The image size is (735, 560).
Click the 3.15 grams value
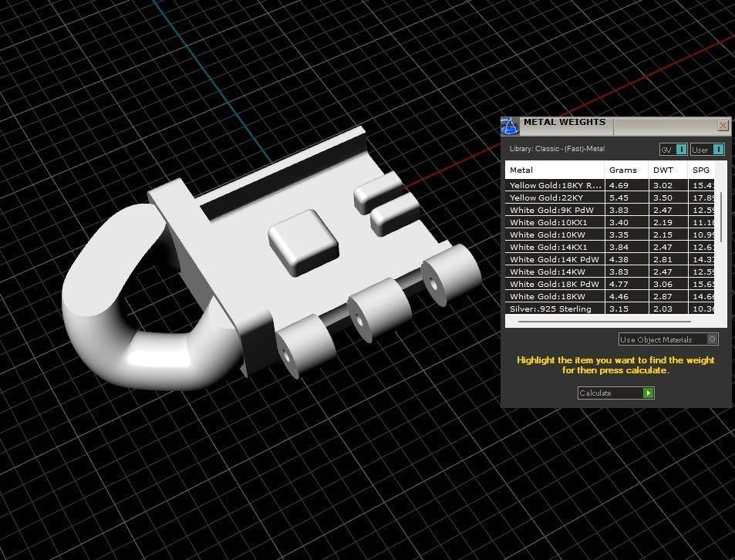pos(619,309)
